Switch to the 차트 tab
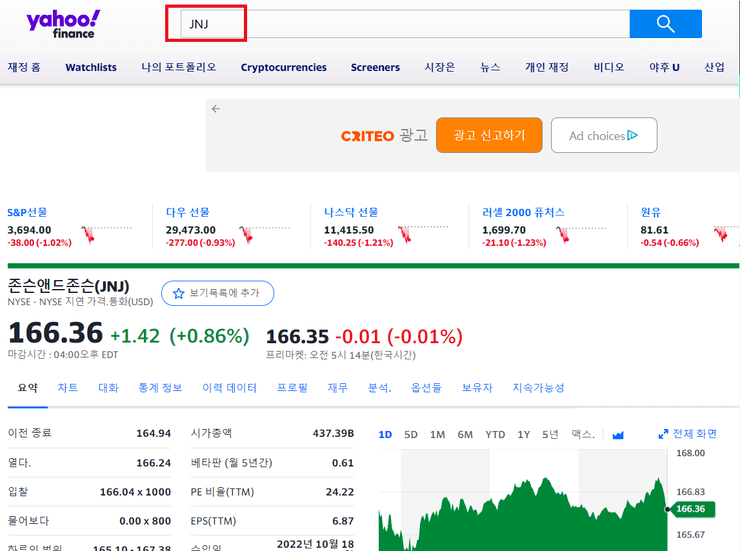This screenshot has height=551, width=740. coord(67,388)
